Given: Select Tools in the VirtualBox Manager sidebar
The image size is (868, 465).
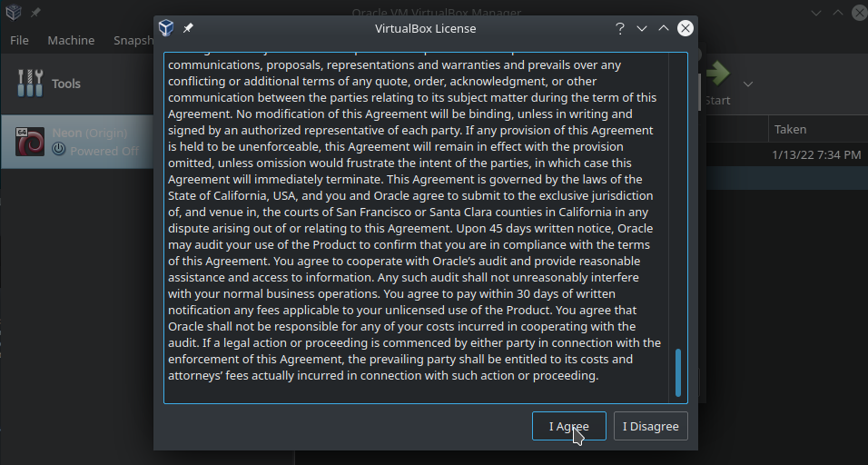Looking at the screenshot, I should click(x=77, y=84).
